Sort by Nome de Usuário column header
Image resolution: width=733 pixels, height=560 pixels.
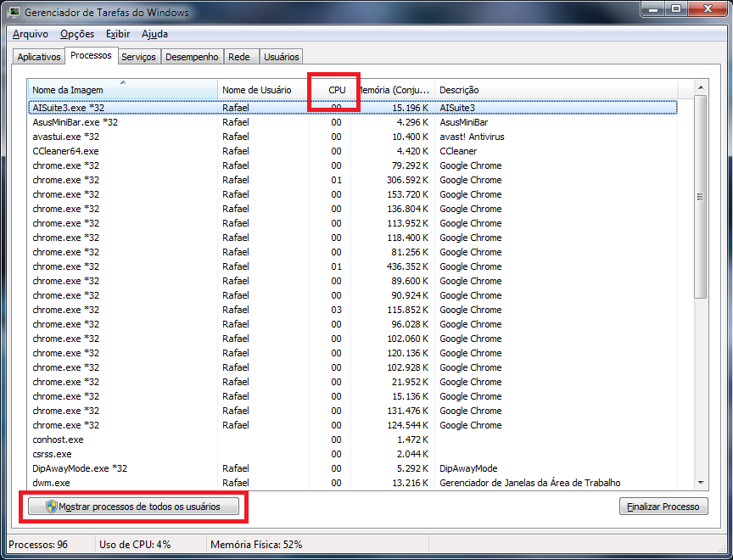point(263,90)
